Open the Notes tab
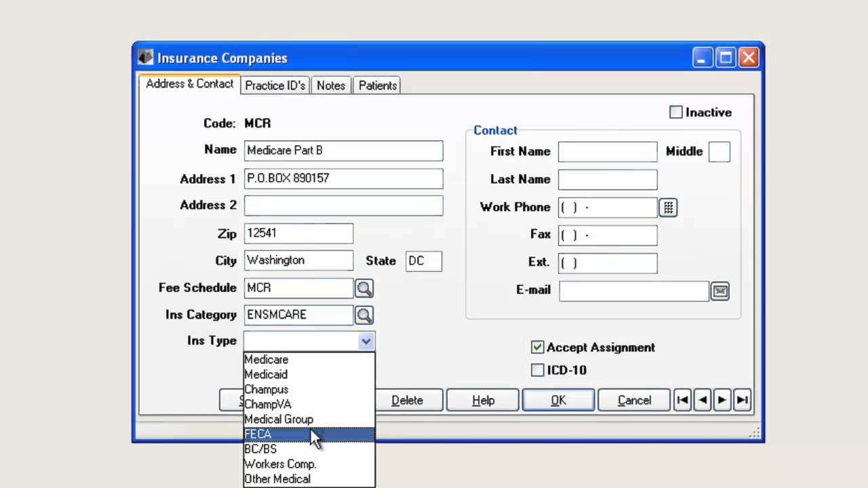Screen dimensions: 868x488 point(331,85)
